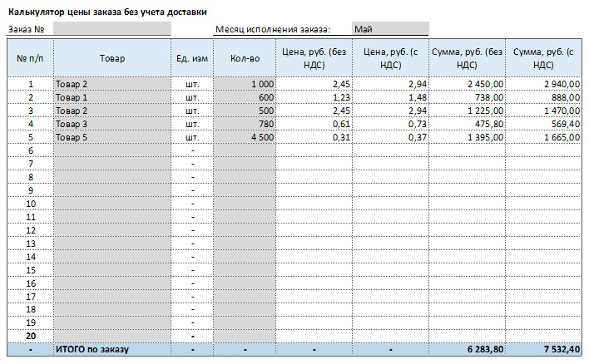Click the Ед. изм column header
The image size is (589, 364).
click(192, 58)
